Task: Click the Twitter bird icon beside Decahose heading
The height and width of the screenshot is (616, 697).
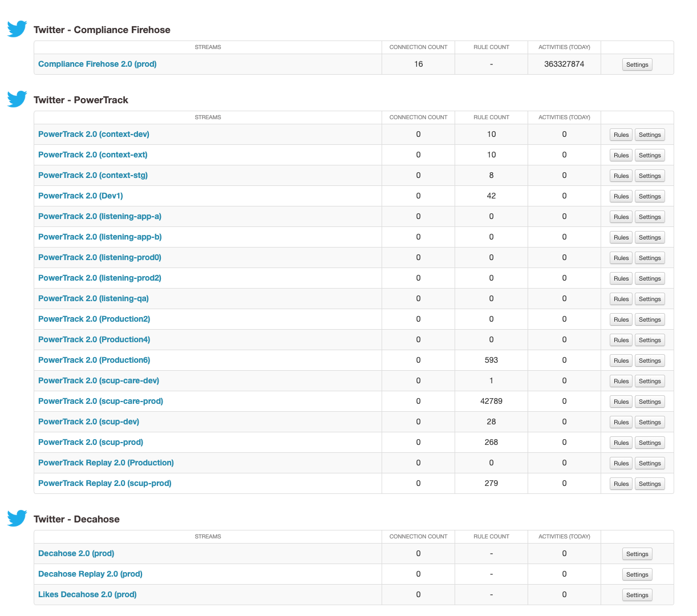Action: [x=17, y=518]
